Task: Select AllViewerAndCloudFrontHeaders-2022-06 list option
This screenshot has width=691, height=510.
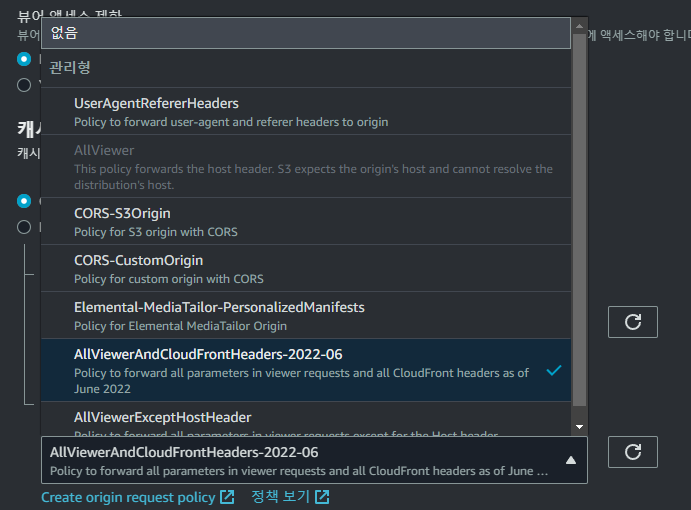Action: (x=306, y=370)
